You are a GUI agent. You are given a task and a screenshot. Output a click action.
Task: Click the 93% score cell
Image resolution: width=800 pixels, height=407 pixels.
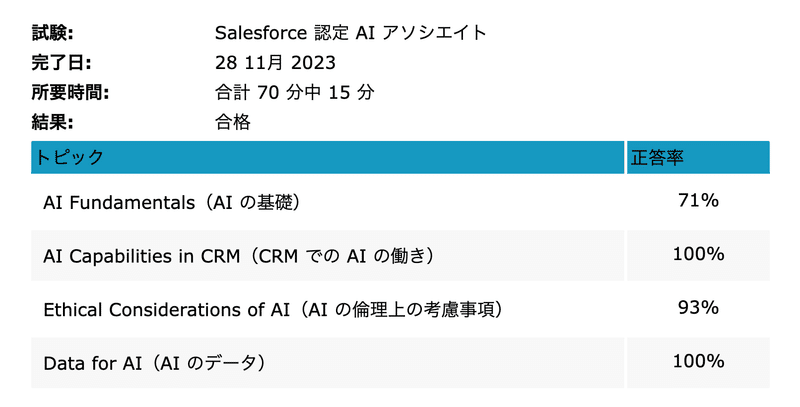coord(698,308)
